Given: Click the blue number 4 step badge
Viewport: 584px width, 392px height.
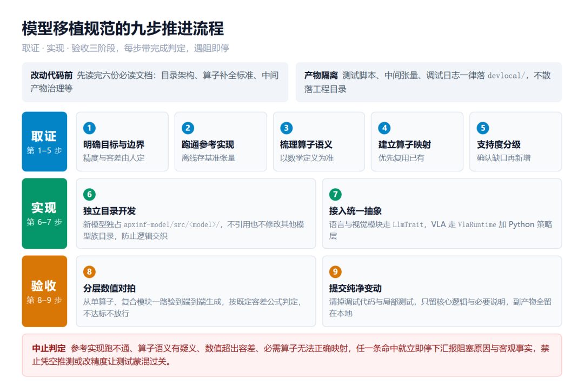Looking at the screenshot, I should (384, 128).
